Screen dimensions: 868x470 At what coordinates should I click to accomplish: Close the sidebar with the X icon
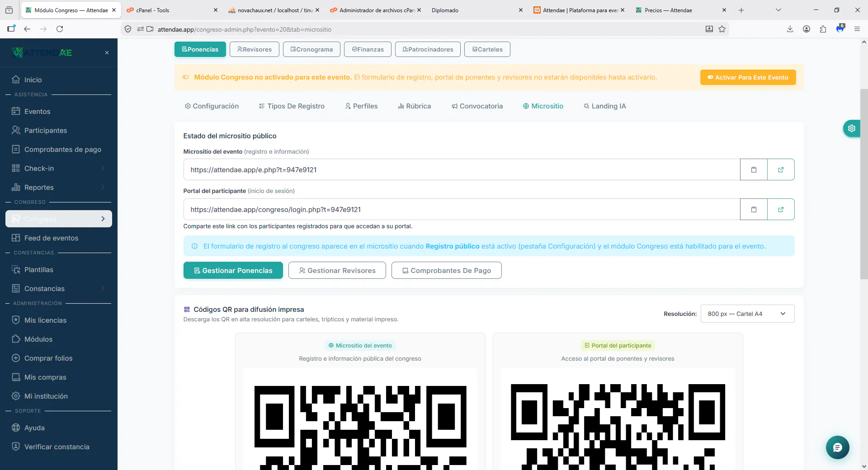tap(107, 53)
